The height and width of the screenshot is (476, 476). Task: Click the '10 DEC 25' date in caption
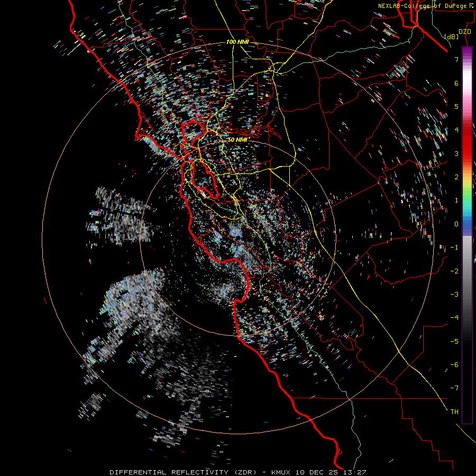[x=317, y=472]
